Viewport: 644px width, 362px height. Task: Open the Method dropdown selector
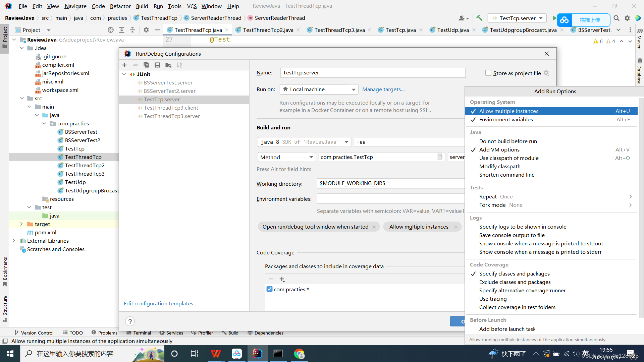(287, 157)
